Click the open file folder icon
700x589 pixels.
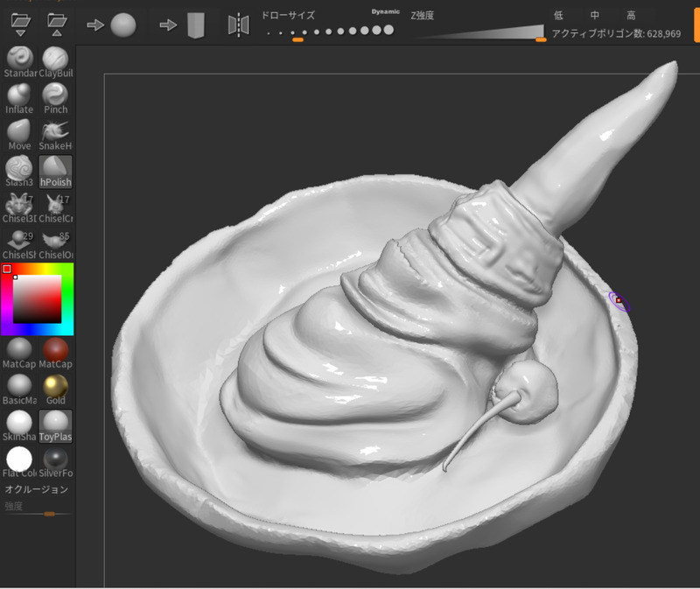pos(20,25)
